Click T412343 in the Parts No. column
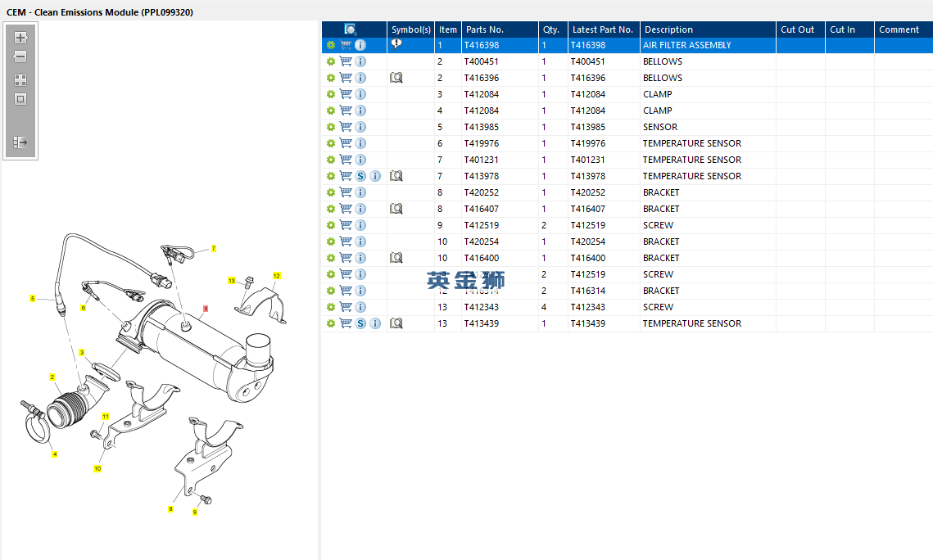Image resolution: width=933 pixels, height=560 pixels. pyautogui.click(x=482, y=307)
